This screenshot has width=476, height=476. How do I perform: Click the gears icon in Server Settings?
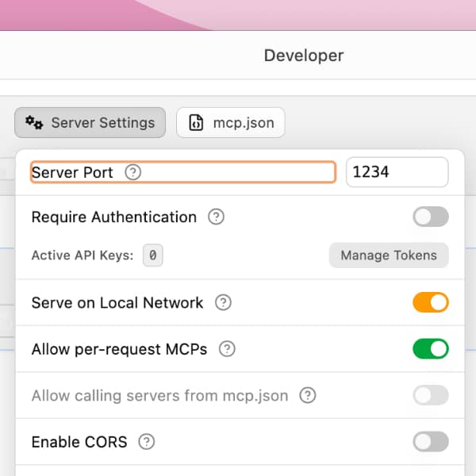pyautogui.click(x=34, y=123)
